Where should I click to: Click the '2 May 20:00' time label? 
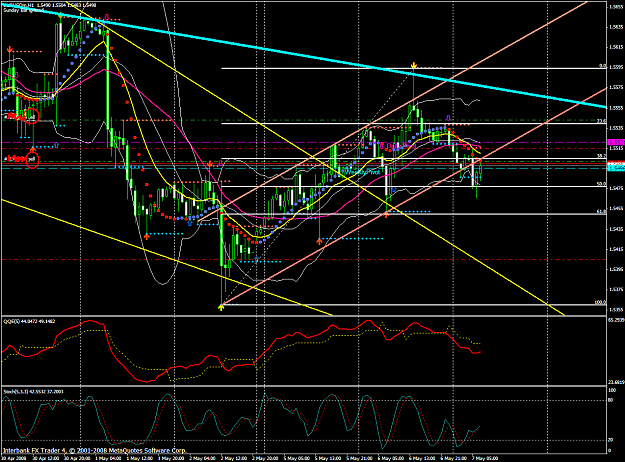pos(265,458)
